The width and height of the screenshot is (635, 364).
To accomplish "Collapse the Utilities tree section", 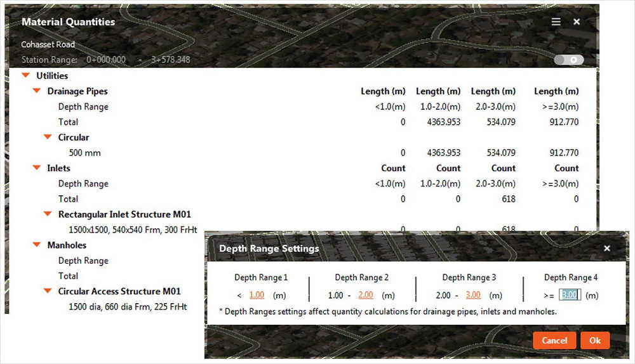I will (x=25, y=75).
